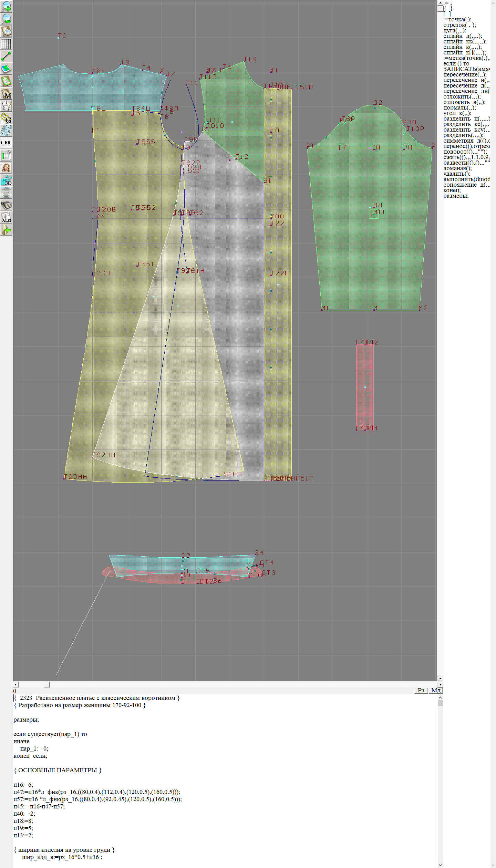Open the Рз tab

pos(421,690)
